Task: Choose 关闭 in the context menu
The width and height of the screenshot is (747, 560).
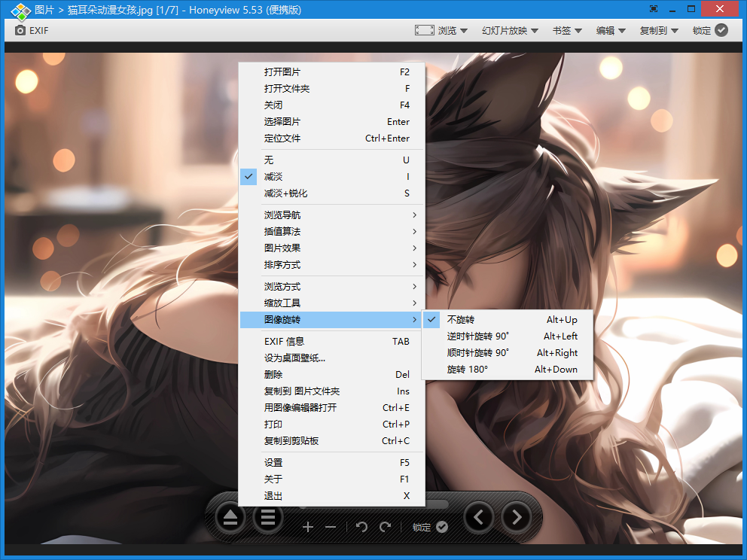Action: coord(331,105)
